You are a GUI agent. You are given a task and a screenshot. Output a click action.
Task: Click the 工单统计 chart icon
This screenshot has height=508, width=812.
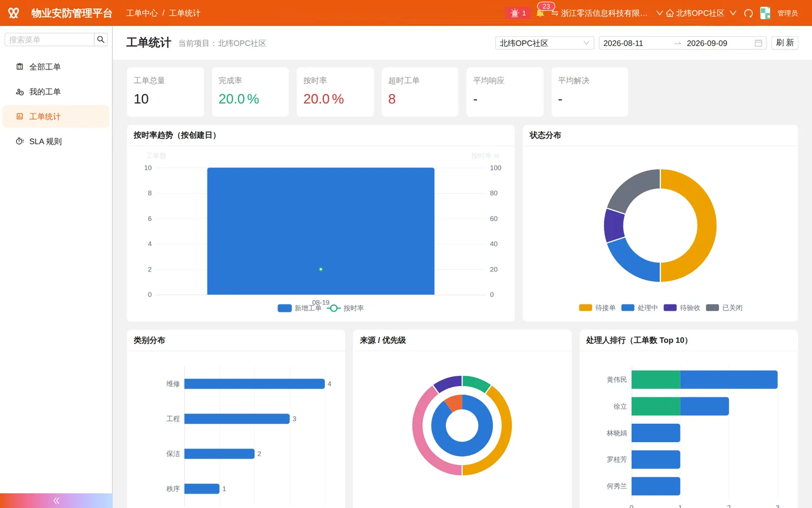(20, 116)
